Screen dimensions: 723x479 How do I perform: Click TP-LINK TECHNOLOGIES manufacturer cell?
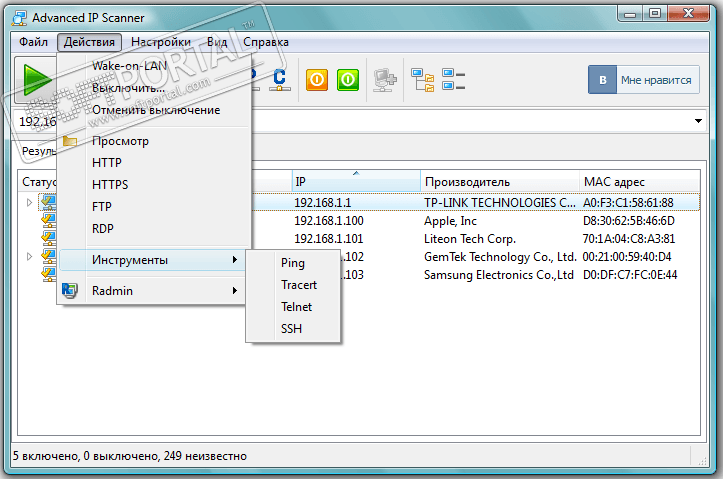499,203
